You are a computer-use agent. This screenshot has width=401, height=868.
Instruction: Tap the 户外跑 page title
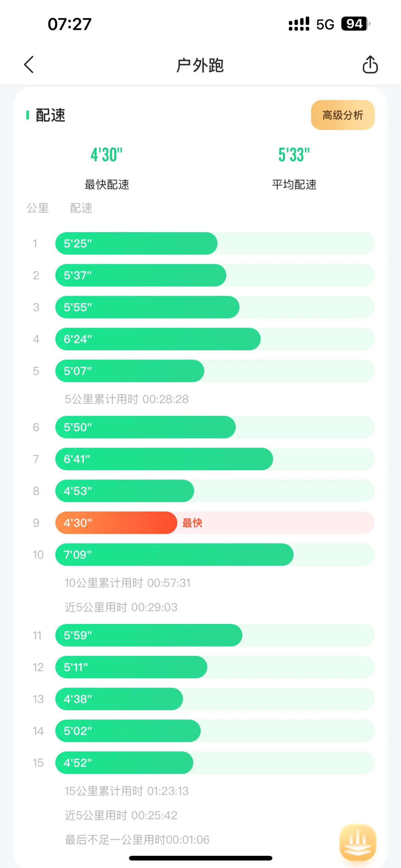click(200, 65)
